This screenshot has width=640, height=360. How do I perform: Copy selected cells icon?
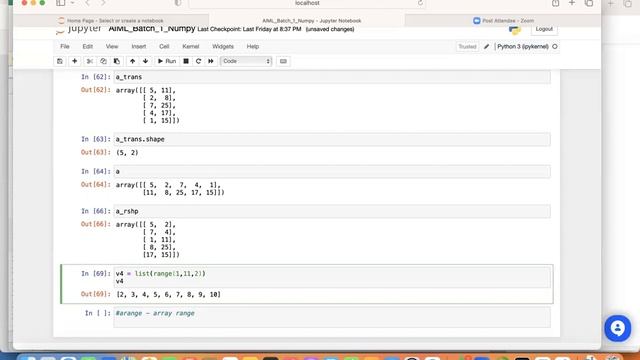[103, 61]
